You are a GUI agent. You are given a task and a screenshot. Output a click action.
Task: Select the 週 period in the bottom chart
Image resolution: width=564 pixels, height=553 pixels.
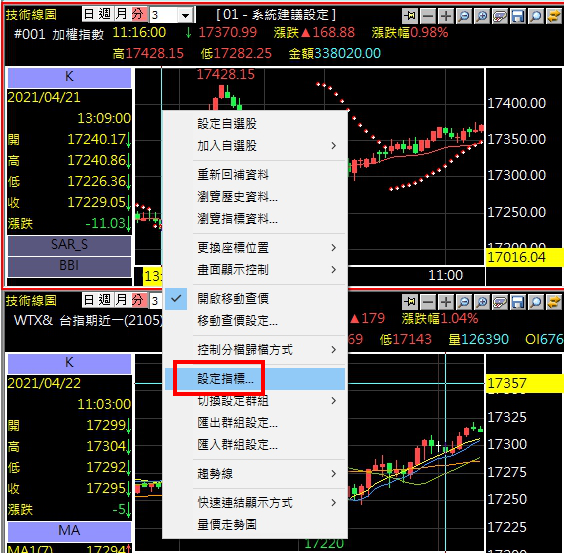(105, 300)
